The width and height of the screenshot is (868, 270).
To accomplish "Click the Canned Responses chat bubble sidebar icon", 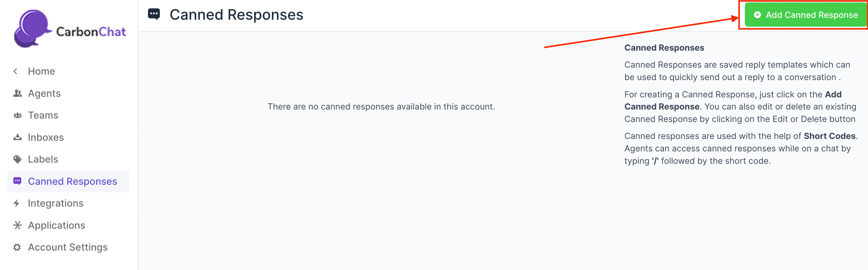I will [x=18, y=181].
